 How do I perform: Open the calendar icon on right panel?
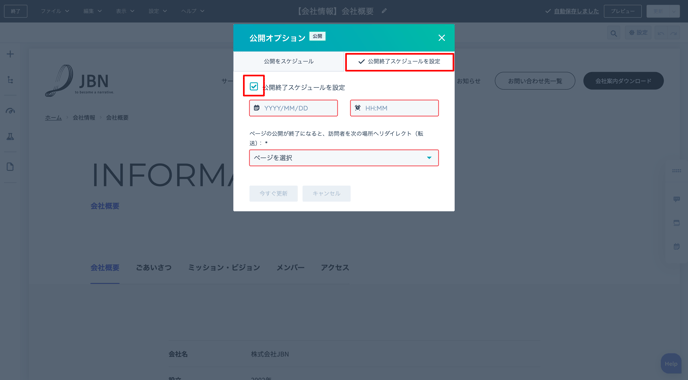click(x=676, y=223)
